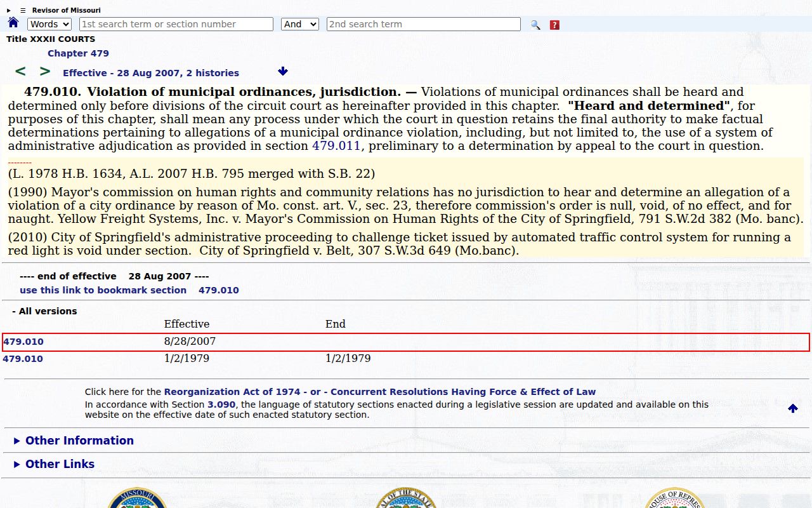
Task: Click the End column header
Action: (x=336, y=324)
